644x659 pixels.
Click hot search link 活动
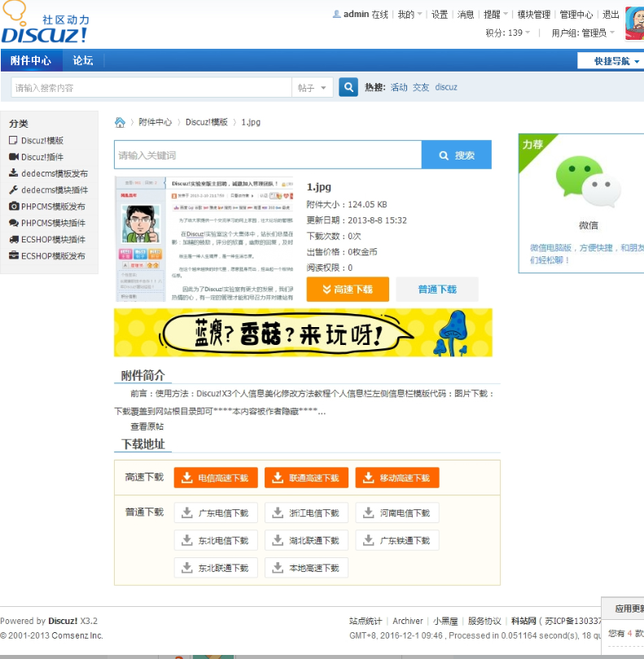pos(399,87)
